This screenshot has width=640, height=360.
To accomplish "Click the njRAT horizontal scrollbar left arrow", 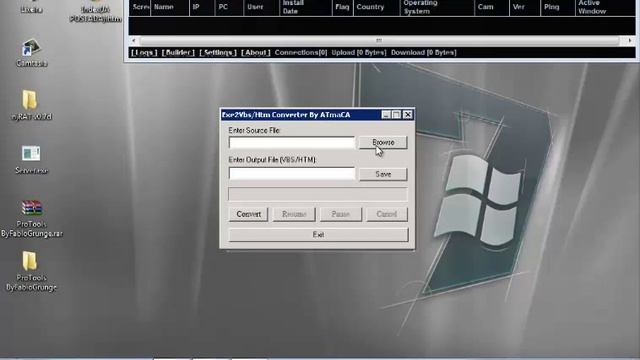I will [x=133, y=40].
